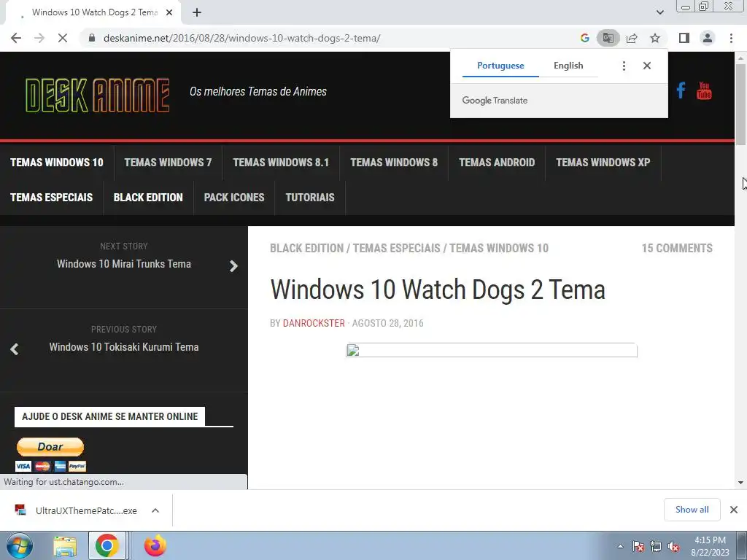The image size is (747, 560).
Task: Open a new browser tab
Action: [197, 12]
